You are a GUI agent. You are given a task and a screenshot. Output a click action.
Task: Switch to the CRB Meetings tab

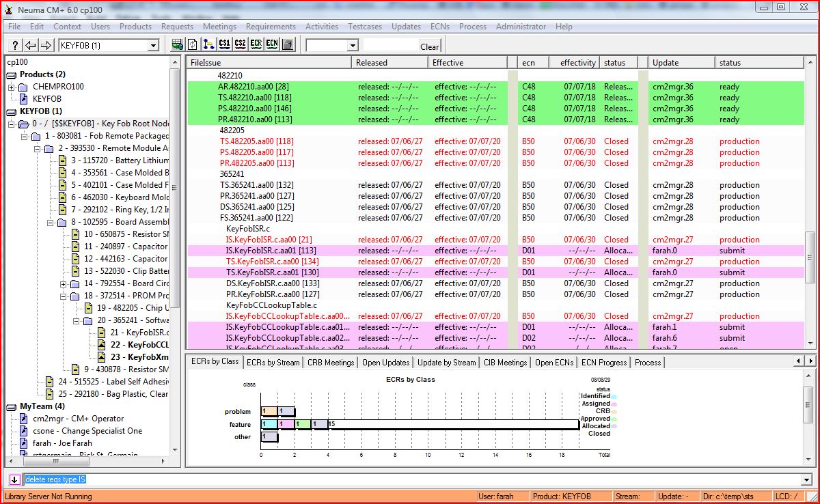330,363
